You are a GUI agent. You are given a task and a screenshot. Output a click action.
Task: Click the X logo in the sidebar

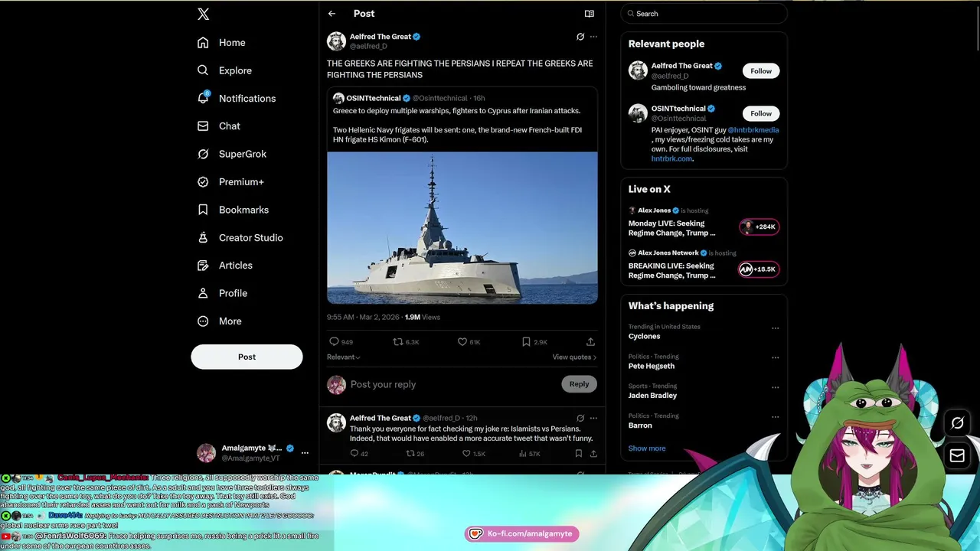(203, 14)
